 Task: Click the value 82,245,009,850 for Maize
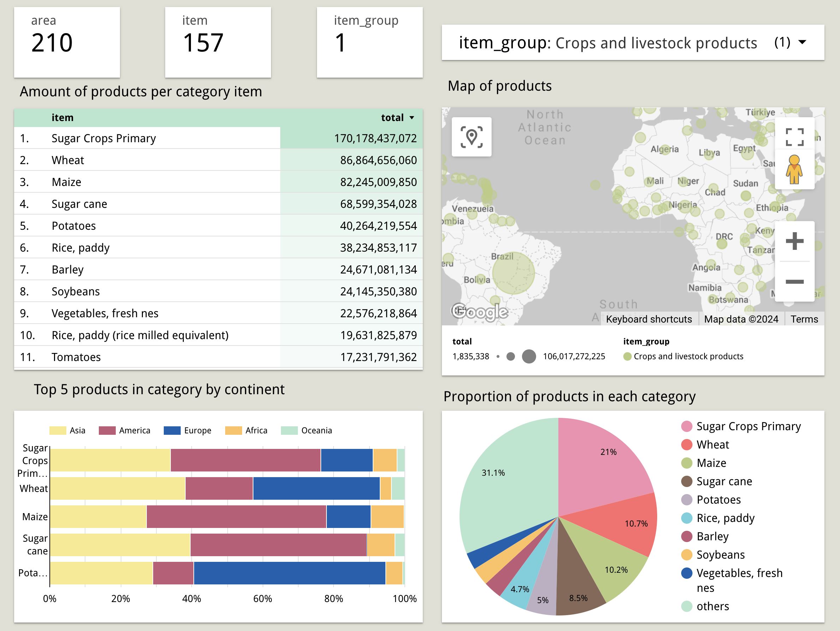(378, 182)
